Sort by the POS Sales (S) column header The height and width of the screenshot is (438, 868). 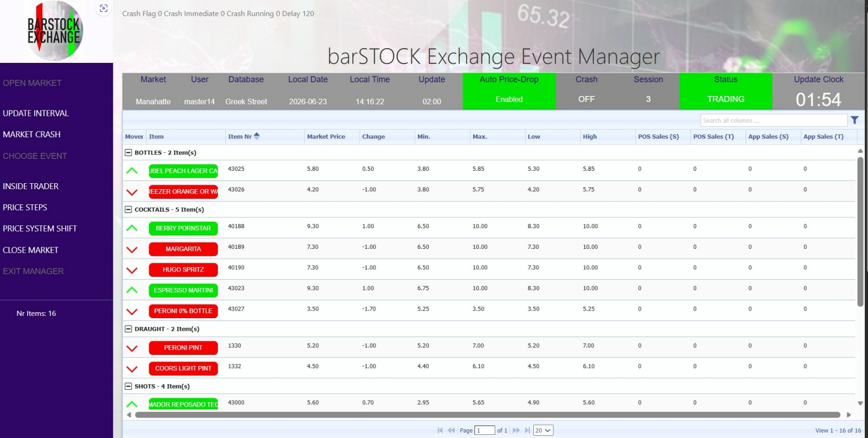coord(659,137)
